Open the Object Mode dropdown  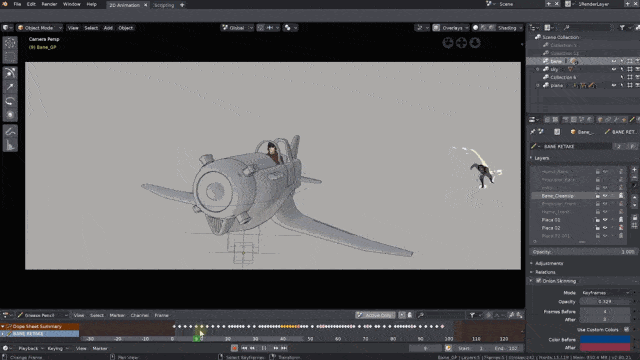pos(40,28)
